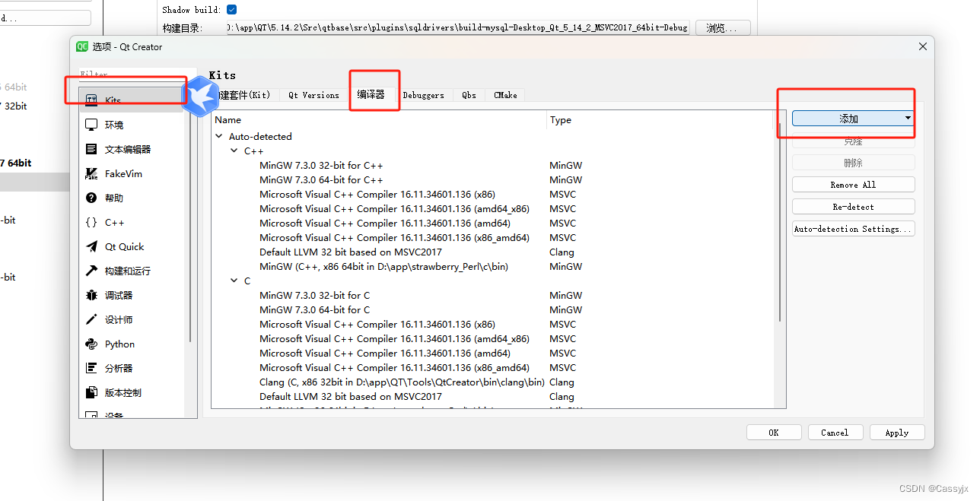Select the 帮助 help settings icon

[92, 197]
